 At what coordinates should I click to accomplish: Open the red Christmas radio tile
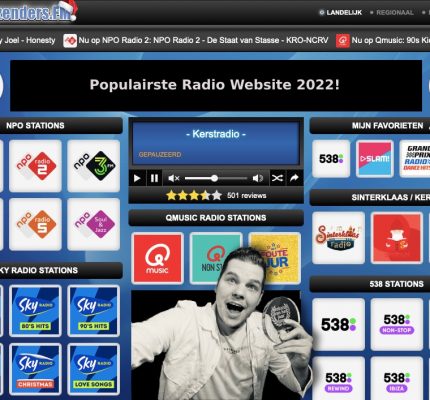click(x=397, y=238)
